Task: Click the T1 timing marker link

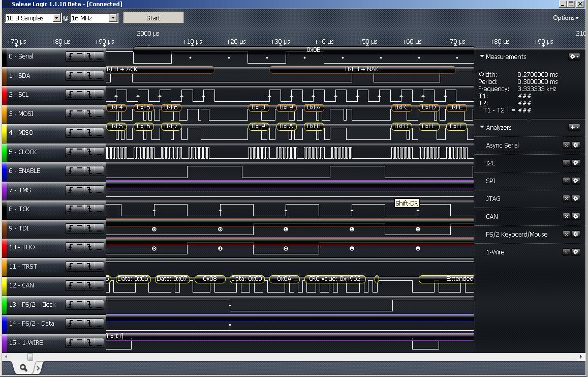Action: (x=483, y=96)
